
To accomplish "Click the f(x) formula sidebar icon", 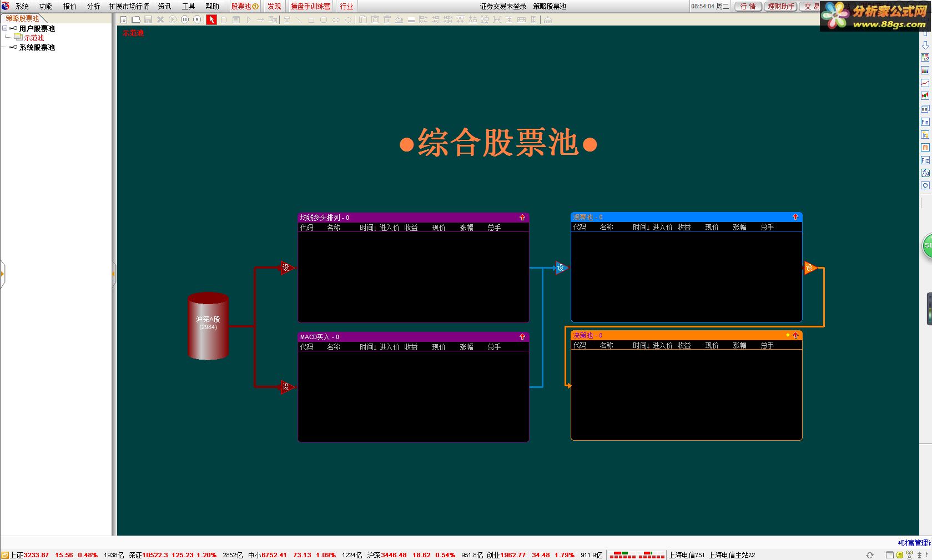I will [x=925, y=173].
